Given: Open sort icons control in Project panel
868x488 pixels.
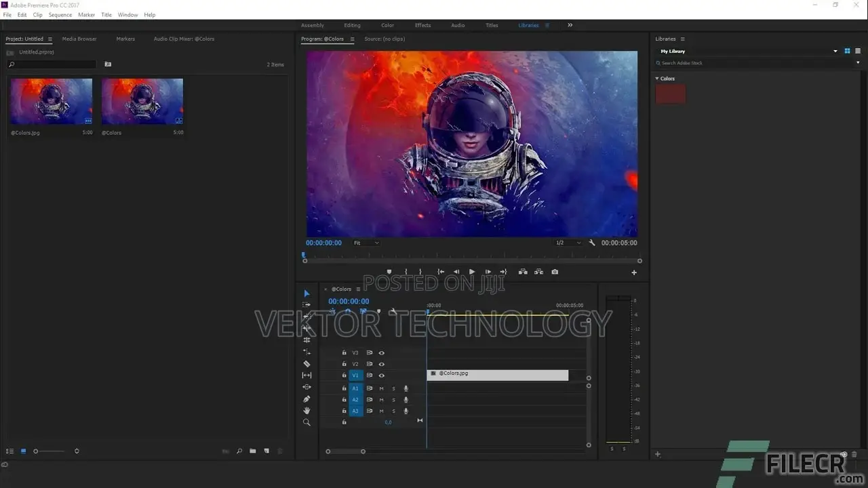Looking at the screenshot, I should pos(77,451).
